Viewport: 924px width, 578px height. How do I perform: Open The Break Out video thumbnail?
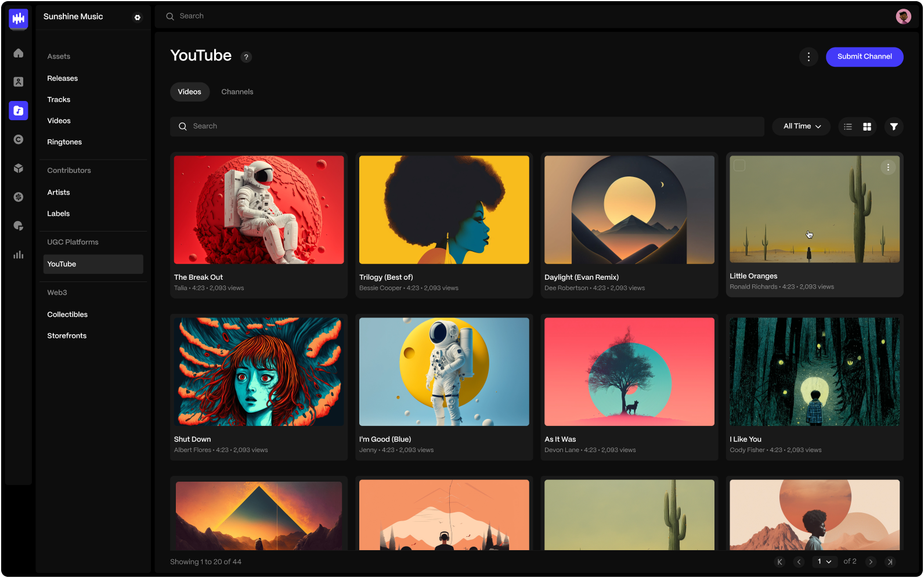(259, 209)
